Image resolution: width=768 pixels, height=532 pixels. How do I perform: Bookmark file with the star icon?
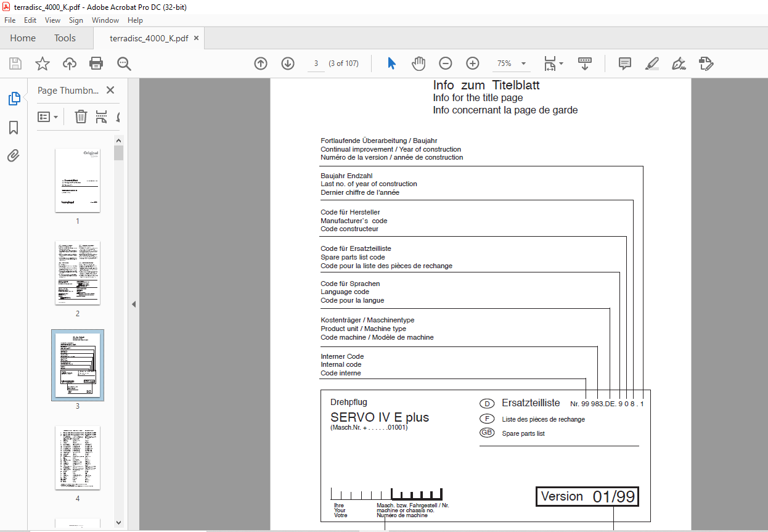(x=42, y=63)
